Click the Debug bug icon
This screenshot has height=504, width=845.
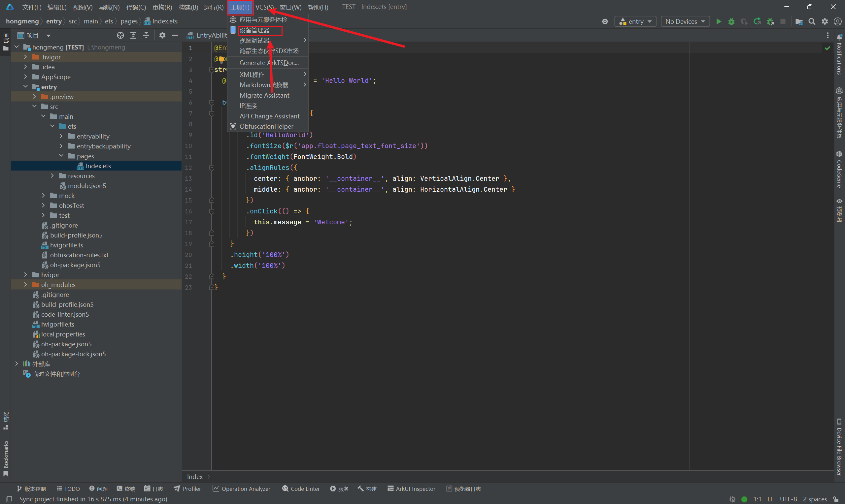731,21
